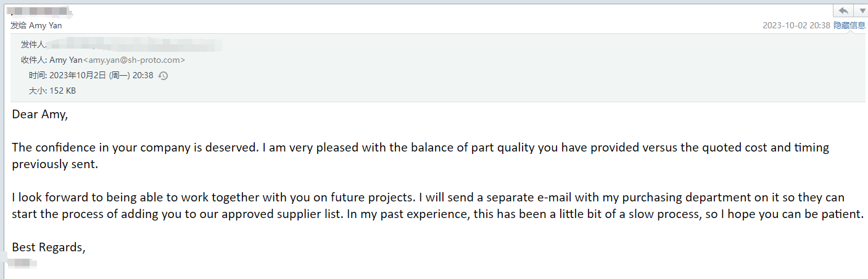Image resolution: width=868 pixels, height=279 pixels.
Task: Click the amy.yan@sh-proto.com recipient address
Action: [134, 60]
